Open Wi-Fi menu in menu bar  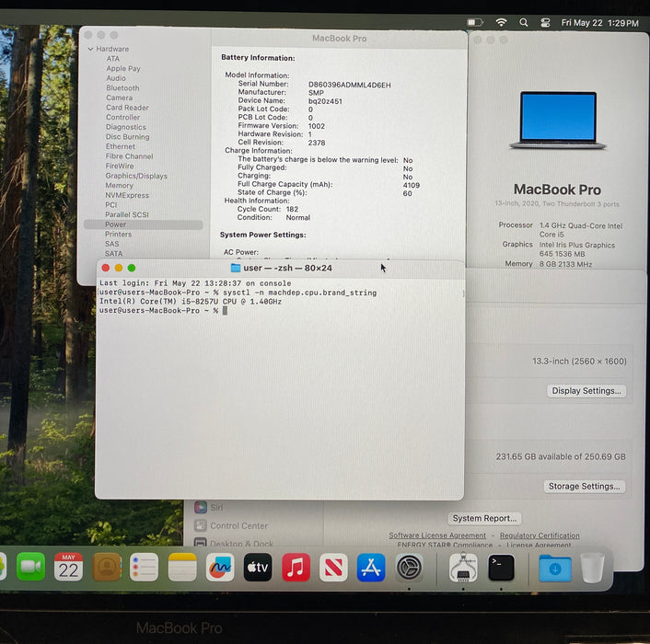click(x=501, y=22)
